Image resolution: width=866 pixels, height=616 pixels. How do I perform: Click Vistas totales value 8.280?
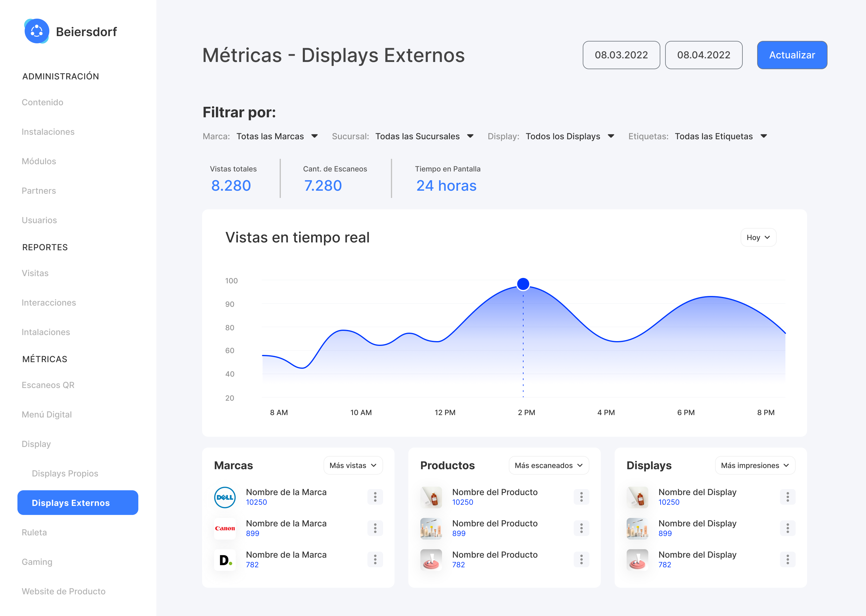click(x=231, y=186)
